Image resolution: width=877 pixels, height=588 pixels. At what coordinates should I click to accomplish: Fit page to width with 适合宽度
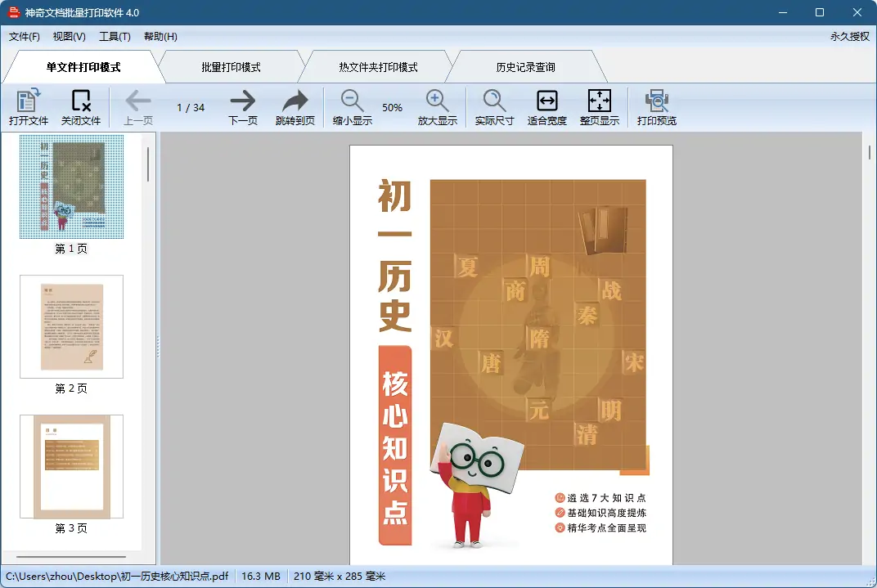coord(546,107)
